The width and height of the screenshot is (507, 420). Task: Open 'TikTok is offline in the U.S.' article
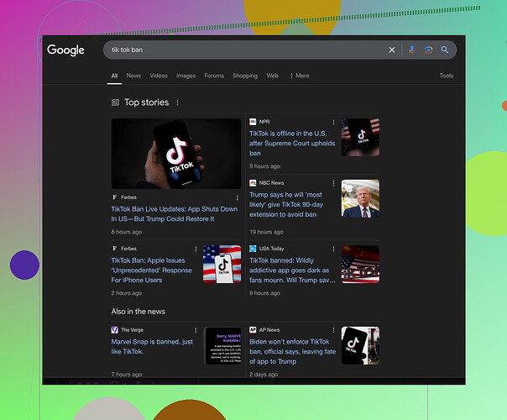[292, 144]
